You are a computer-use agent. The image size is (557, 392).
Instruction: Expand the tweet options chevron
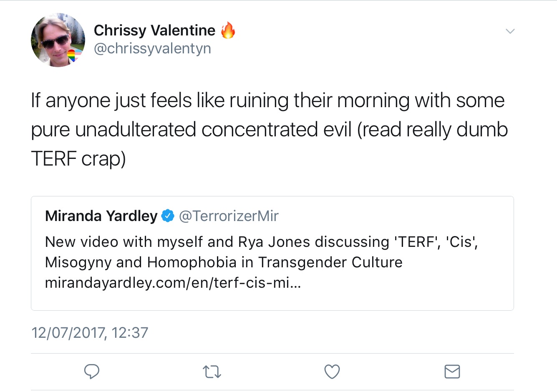510,31
